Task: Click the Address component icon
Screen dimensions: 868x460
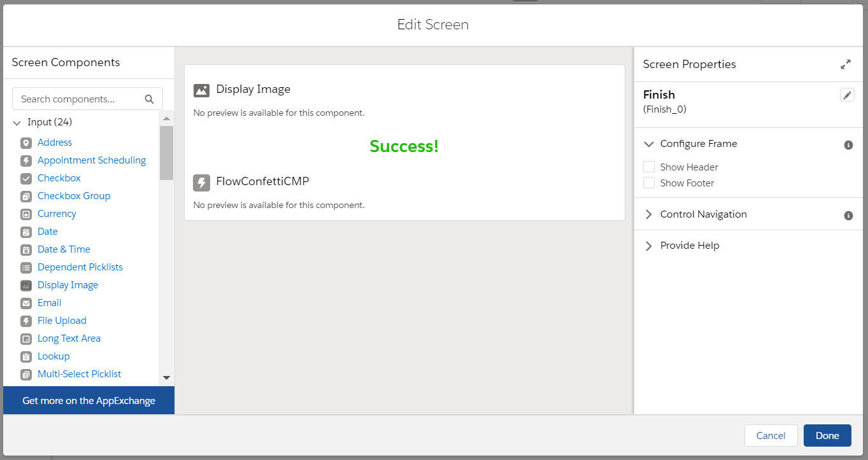Action: tap(25, 143)
